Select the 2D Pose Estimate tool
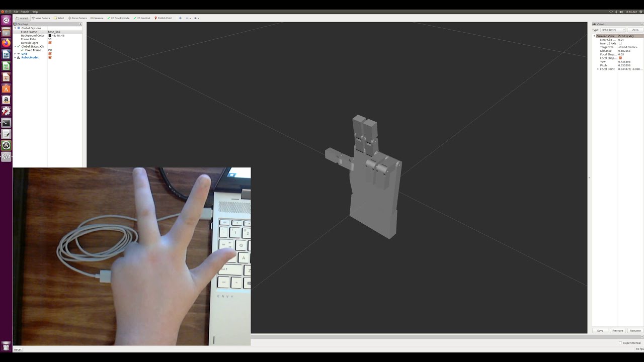Screen dimensions: 644x362 coord(118,18)
